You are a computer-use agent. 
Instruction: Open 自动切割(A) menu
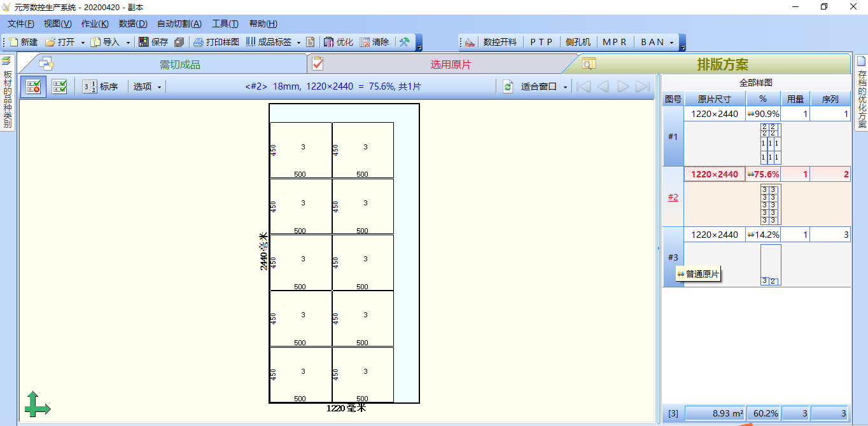(179, 24)
